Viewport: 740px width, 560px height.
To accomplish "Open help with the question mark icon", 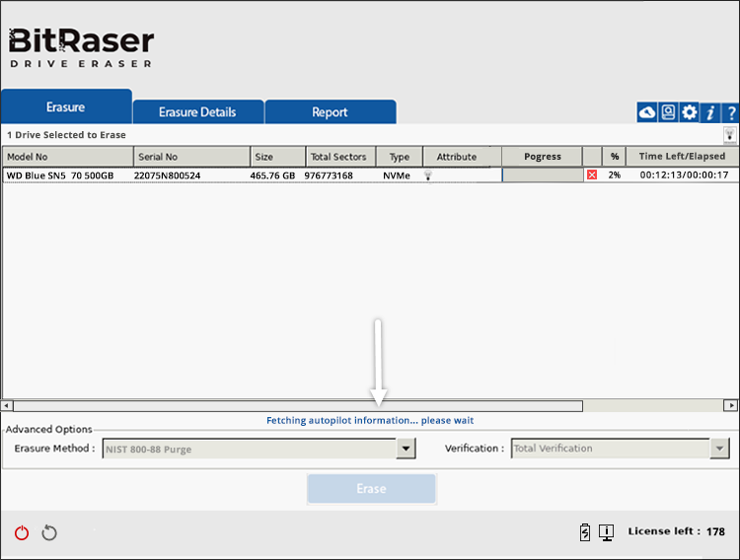I will 731,112.
